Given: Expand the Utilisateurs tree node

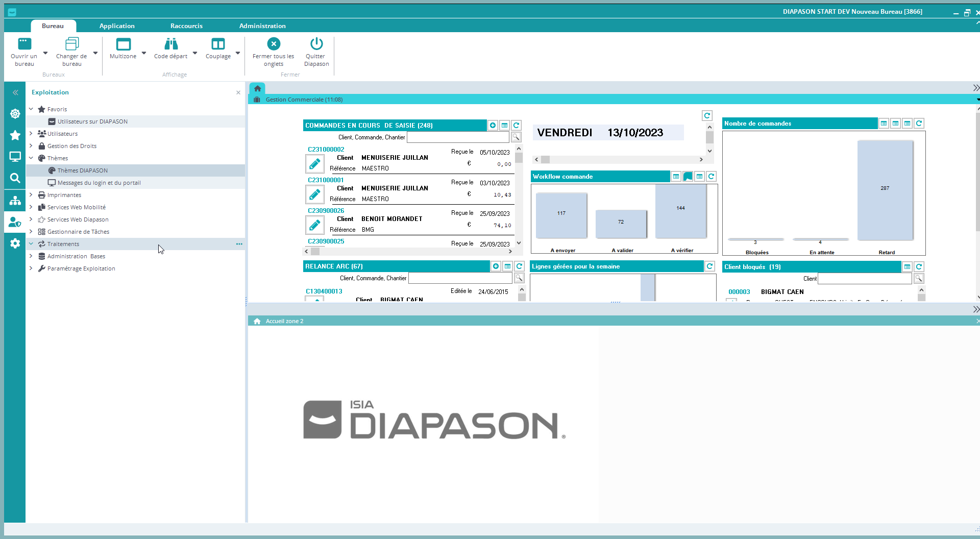Looking at the screenshot, I should click(x=31, y=134).
